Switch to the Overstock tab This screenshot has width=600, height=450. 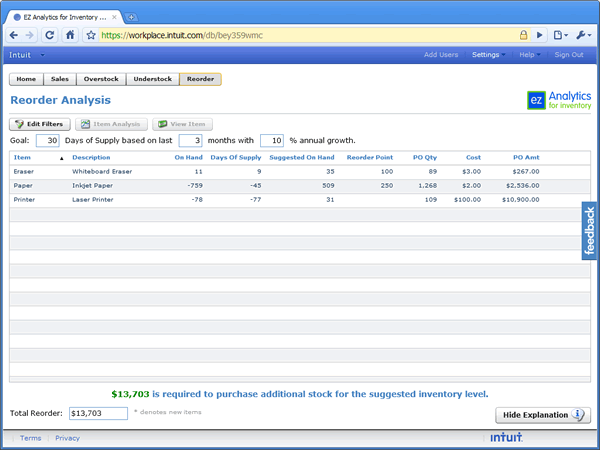102,79
